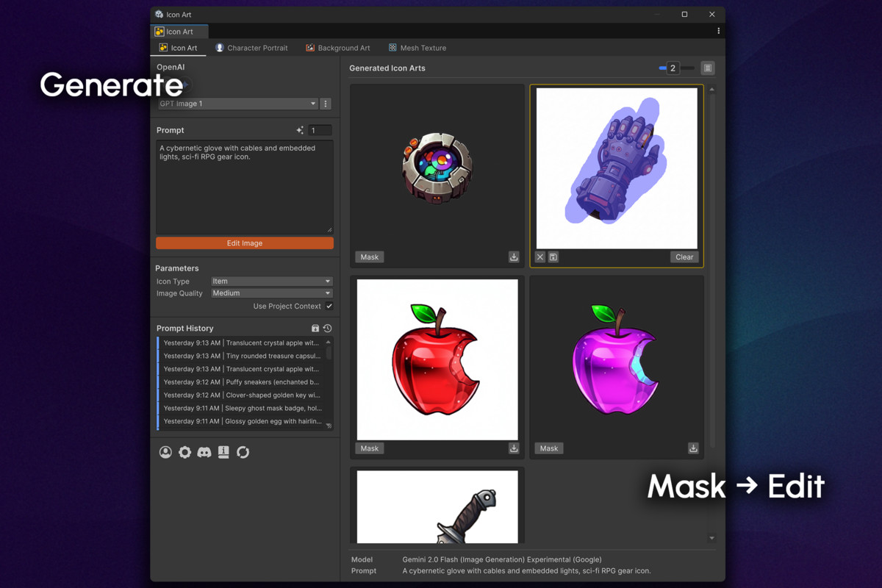
Task: Open the Discord community icon
Action: pyautogui.click(x=204, y=452)
